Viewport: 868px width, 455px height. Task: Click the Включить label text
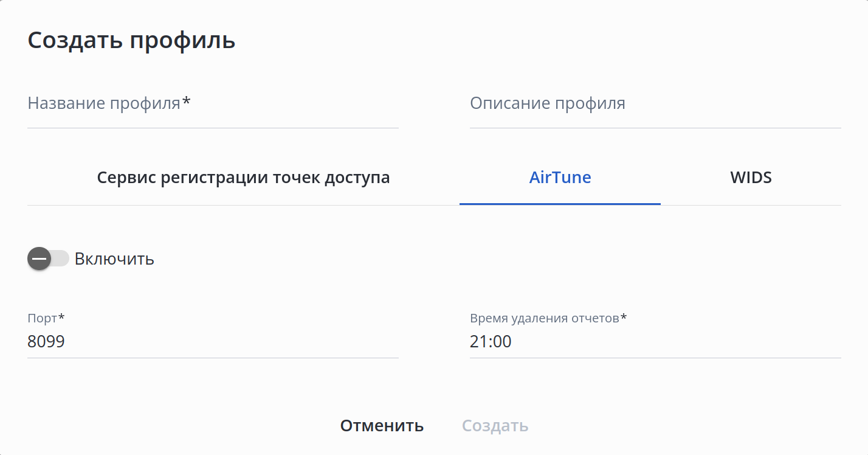[114, 259]
